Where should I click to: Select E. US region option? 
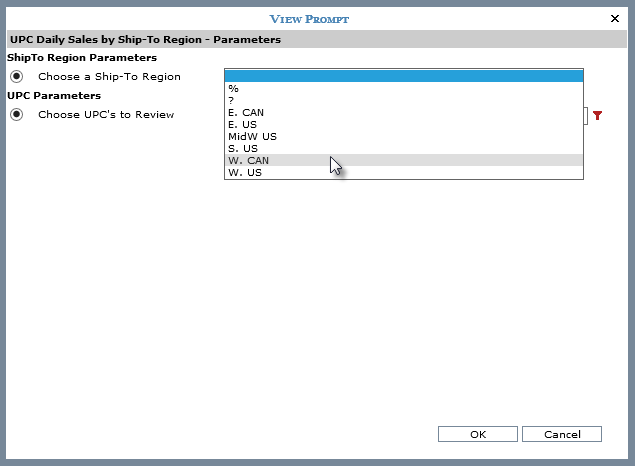click(403, 124)
